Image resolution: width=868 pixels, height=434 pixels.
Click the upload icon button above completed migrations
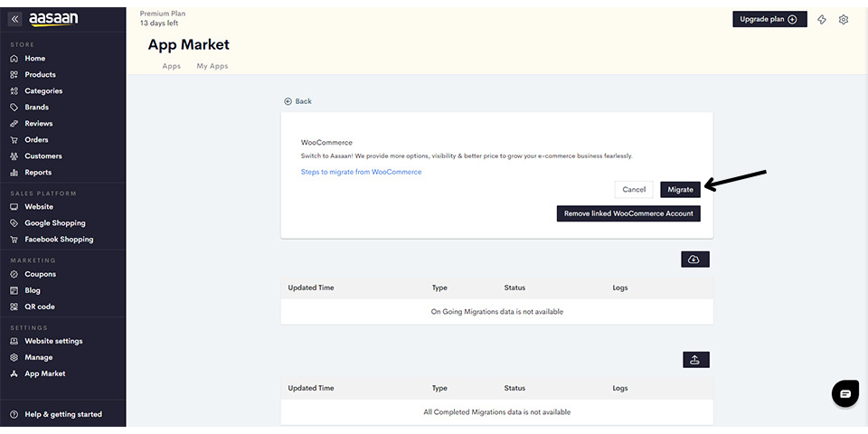[x=694, y=360]
